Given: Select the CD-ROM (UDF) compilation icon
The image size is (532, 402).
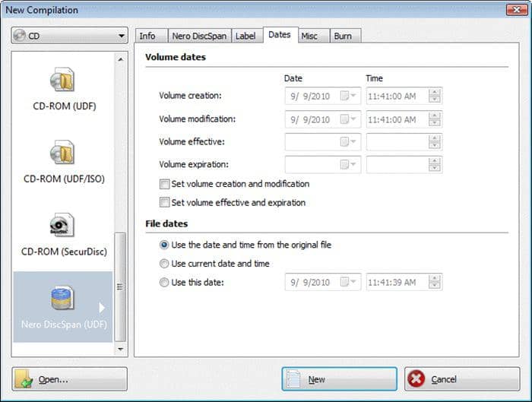Looking at the screenshot, I should click(62, 79).
